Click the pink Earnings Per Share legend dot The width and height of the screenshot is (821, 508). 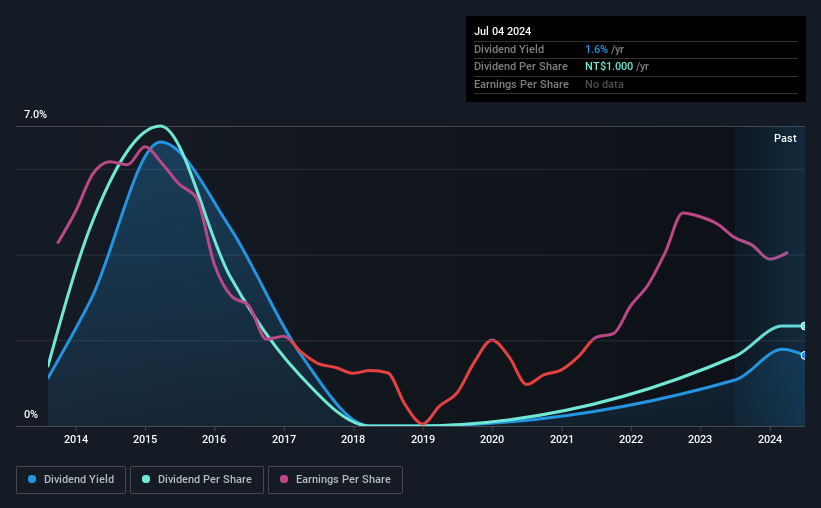coord(284,479)
